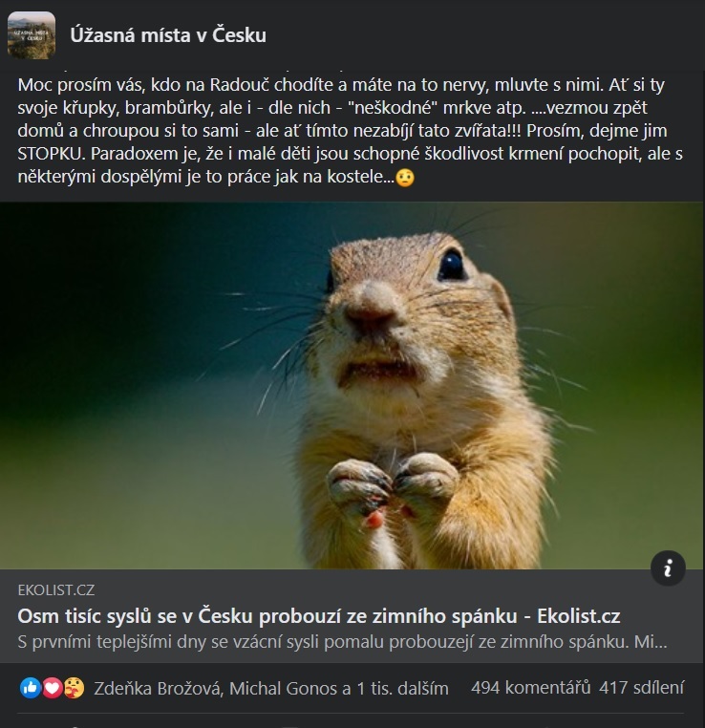The width and height of the screenshot is (705, 728).
Task: Open the EKOLIST.CZ source domain label
Action: pyautogui.click(x=56, y=590)
